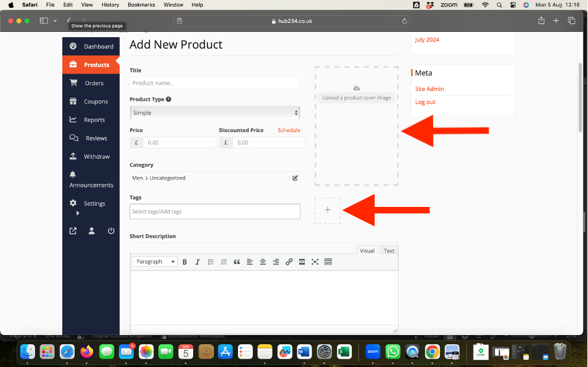Open the Orders cart icon in sidebar
The height and width of the screenshot is (367, 588).
click(73, 83)
